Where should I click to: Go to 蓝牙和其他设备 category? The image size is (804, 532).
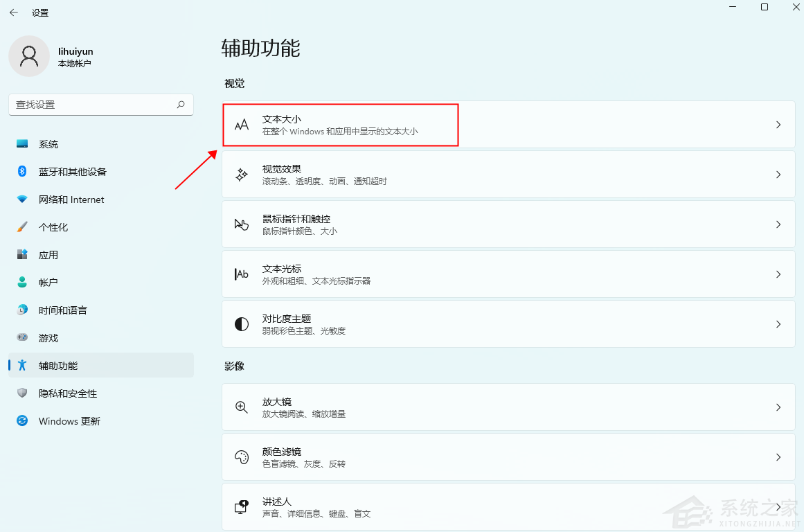point(101,172)
